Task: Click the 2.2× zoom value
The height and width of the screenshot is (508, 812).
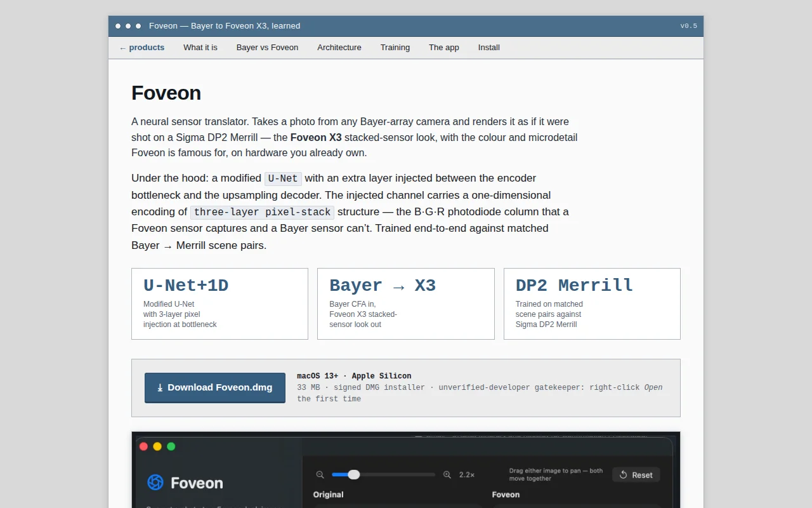Action: click(467, 474)
